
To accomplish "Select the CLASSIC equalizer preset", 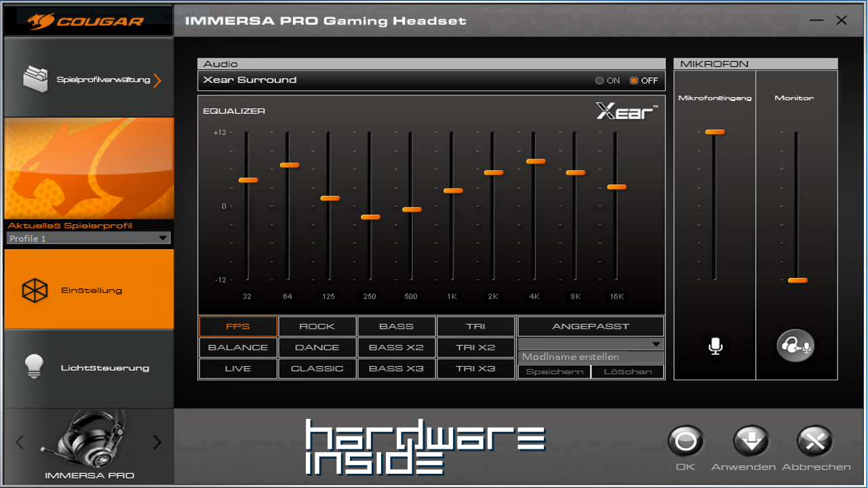I will click(317, 368).
